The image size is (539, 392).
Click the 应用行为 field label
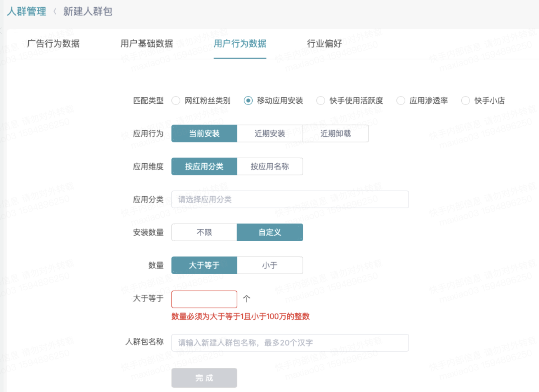tap(148, 133)
